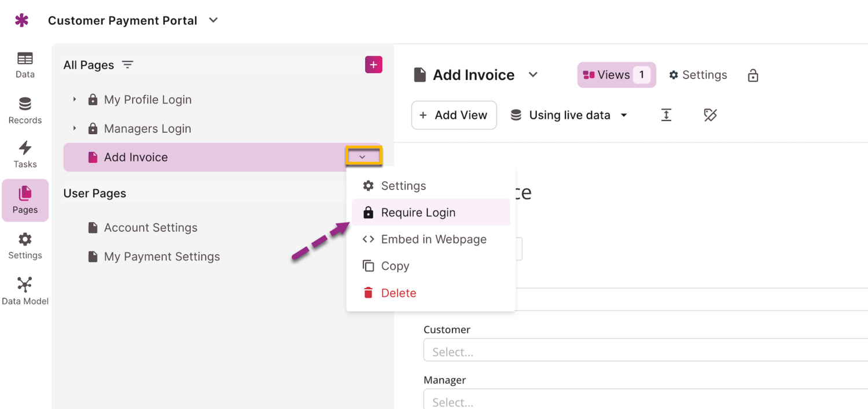Open the Using live data dropdown
The image size is (868, 409).
click(x=569, y=115)
